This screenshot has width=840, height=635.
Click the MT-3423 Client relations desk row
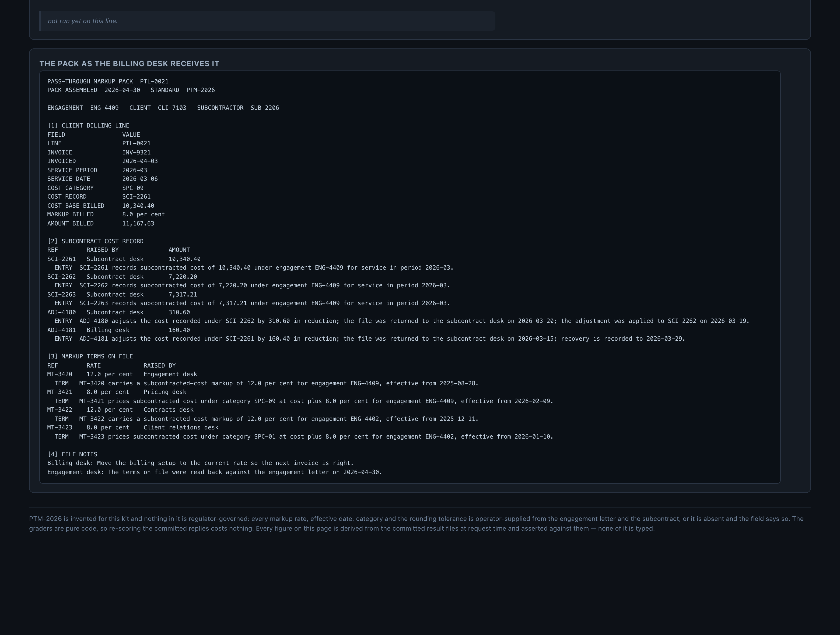133,427
